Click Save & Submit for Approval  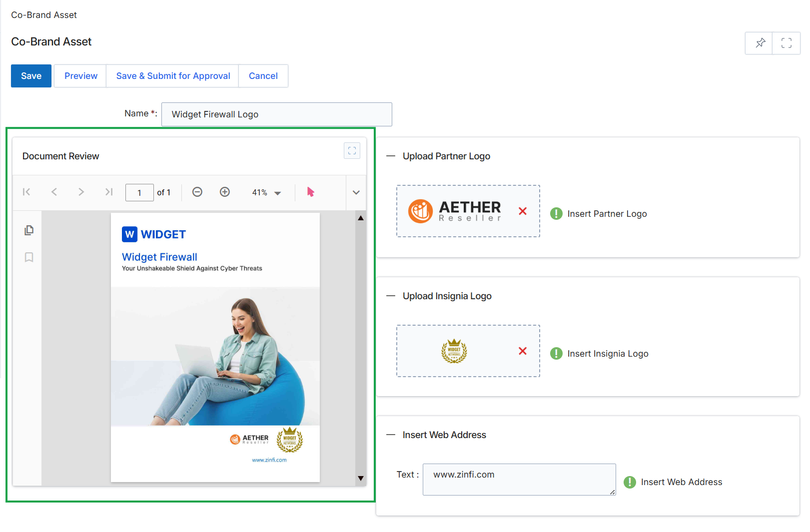[173, 76]
